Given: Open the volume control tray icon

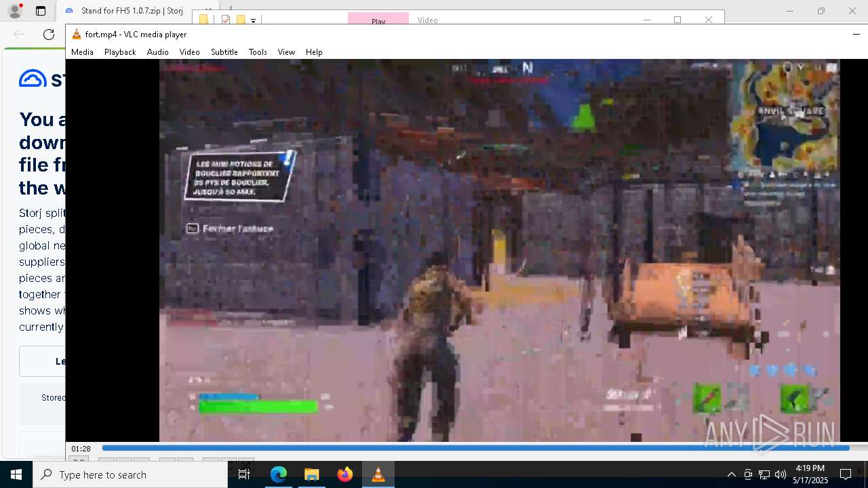Looking at the screenshot, I should [x=781, y=474].
